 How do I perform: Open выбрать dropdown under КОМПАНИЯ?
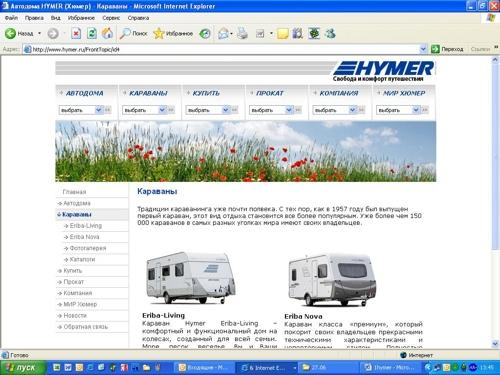[335, 110]
